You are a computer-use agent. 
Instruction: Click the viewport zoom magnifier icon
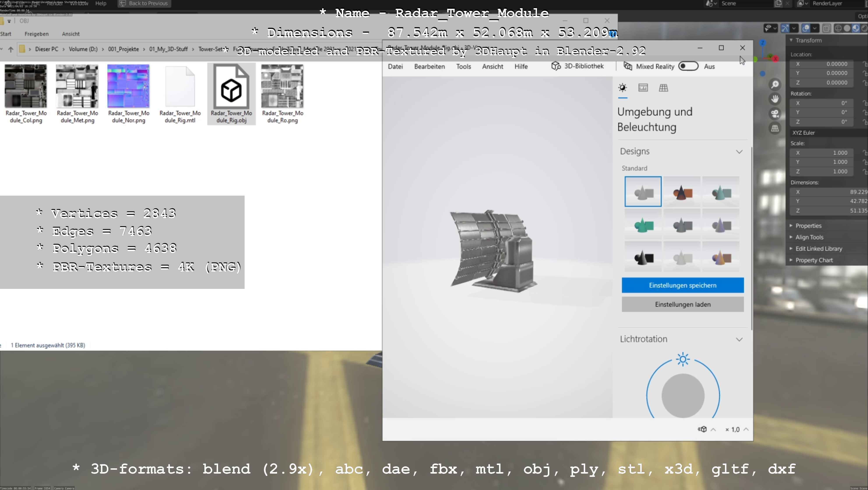tap(775, 84)
